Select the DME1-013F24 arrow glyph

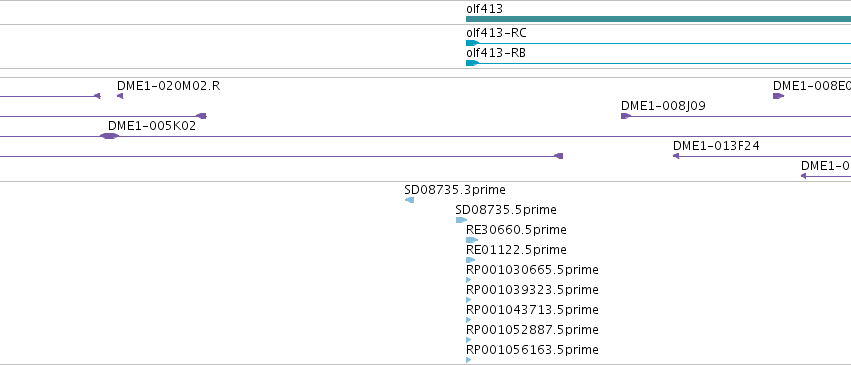click(676, 156)
